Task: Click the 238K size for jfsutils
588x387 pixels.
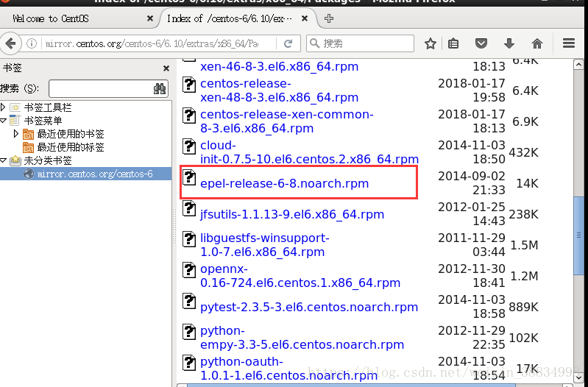Action: 523,215
